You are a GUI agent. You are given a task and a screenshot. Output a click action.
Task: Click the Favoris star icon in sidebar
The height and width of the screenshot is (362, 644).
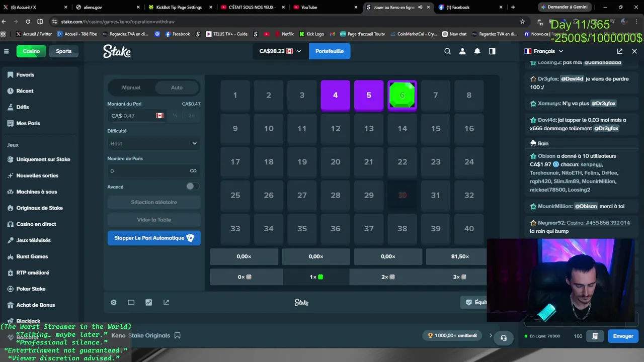[x=11, y=74]
